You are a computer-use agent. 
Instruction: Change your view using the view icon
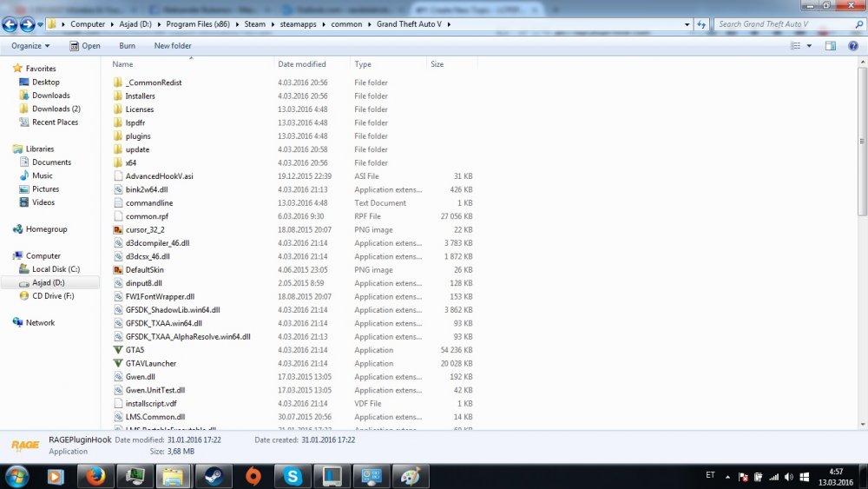pyautogui.click(x=795, y=46)
